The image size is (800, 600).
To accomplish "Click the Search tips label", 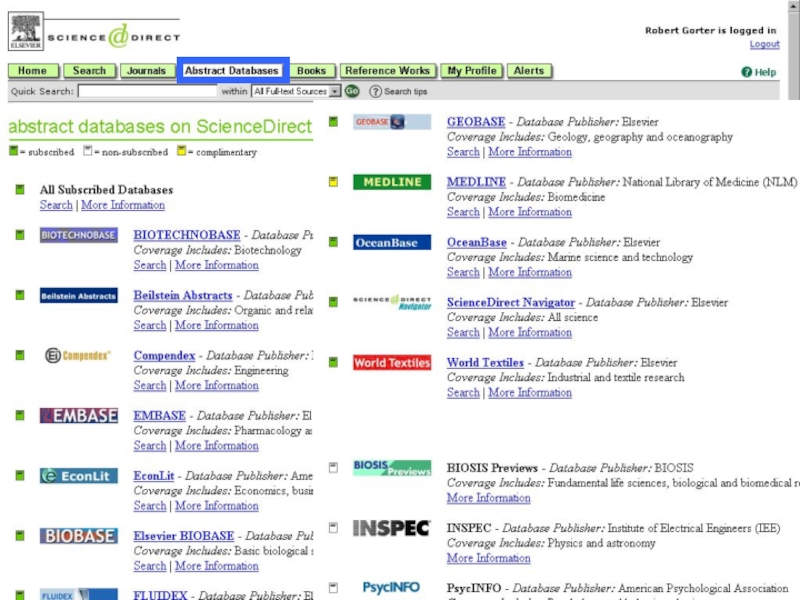I will tap(406, 91).
